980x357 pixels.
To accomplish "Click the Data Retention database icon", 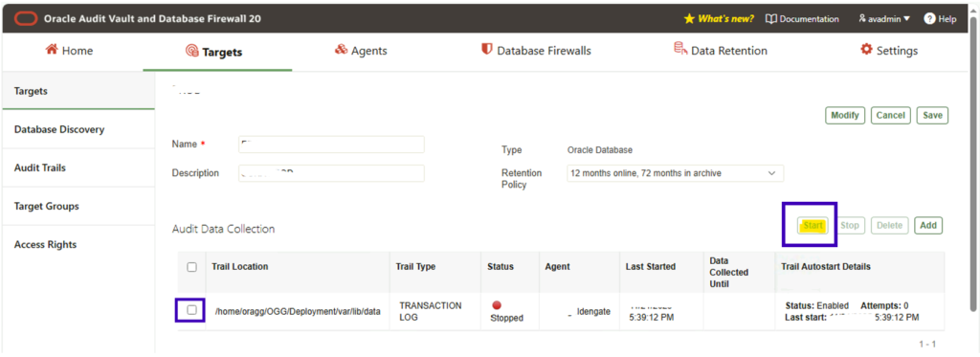I will coord(680,50).
